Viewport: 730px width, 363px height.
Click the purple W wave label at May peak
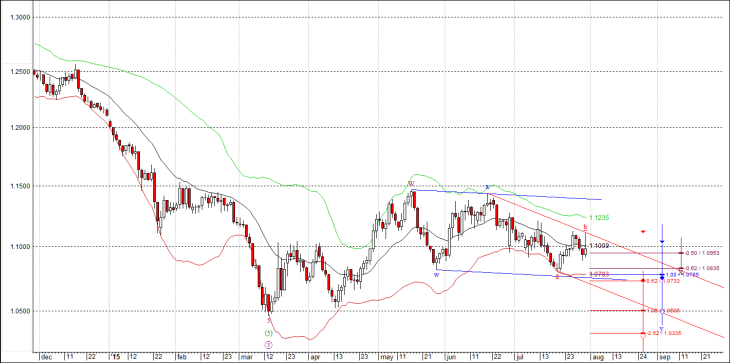click(x=411, y=183)
